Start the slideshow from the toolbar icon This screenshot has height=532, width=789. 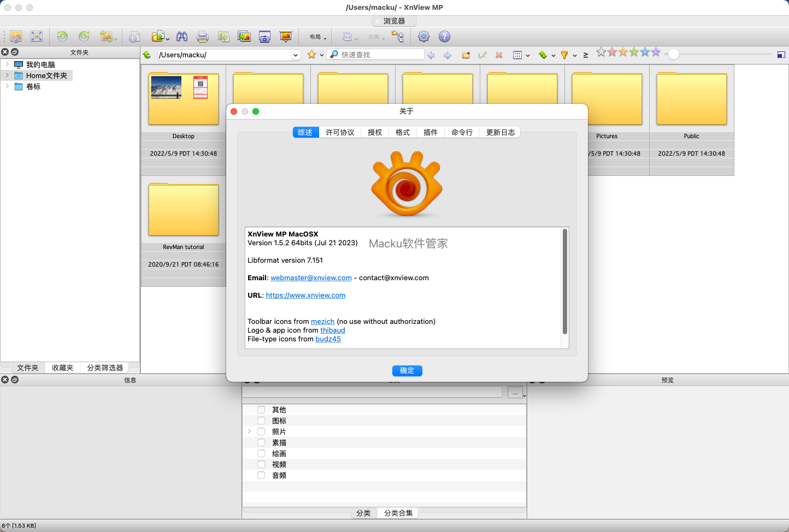pos(285,37)
